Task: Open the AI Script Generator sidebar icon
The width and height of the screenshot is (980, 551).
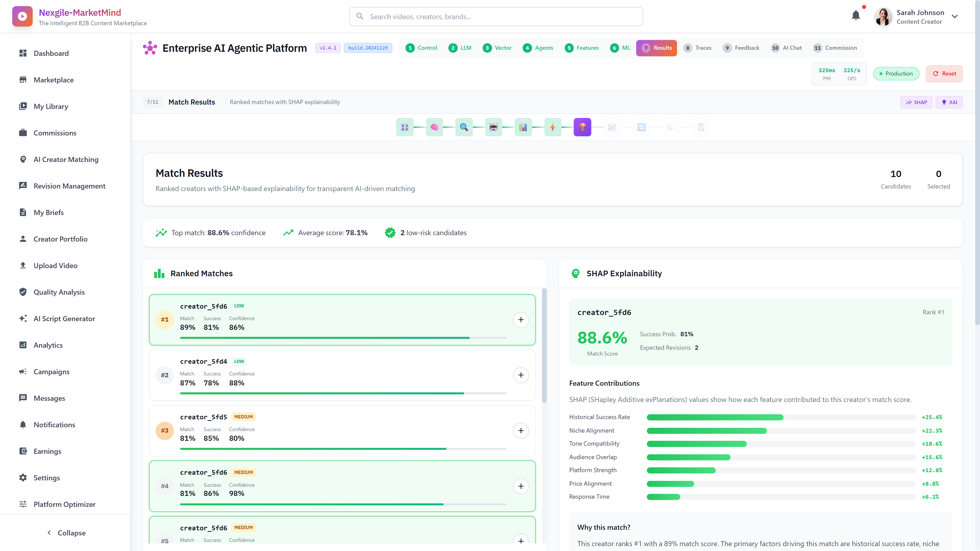Action: point(23,318)
